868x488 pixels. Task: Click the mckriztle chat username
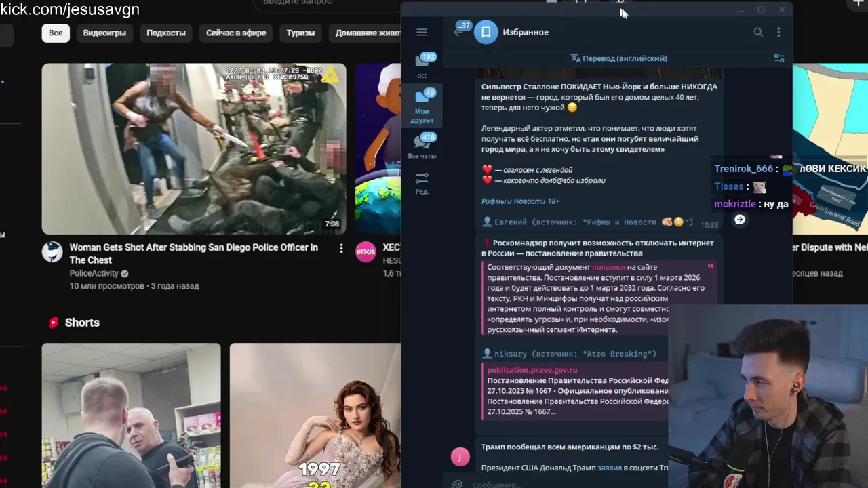point(734,204)
